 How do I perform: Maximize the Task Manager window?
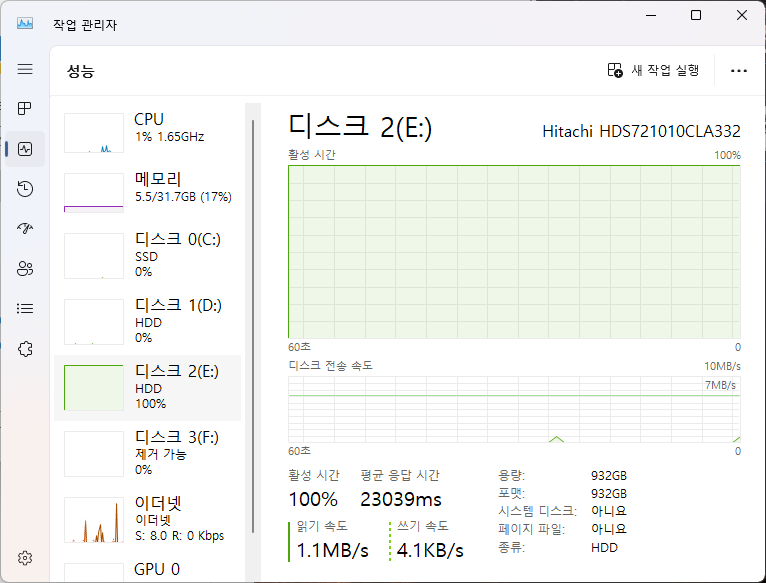coord(696,15)
